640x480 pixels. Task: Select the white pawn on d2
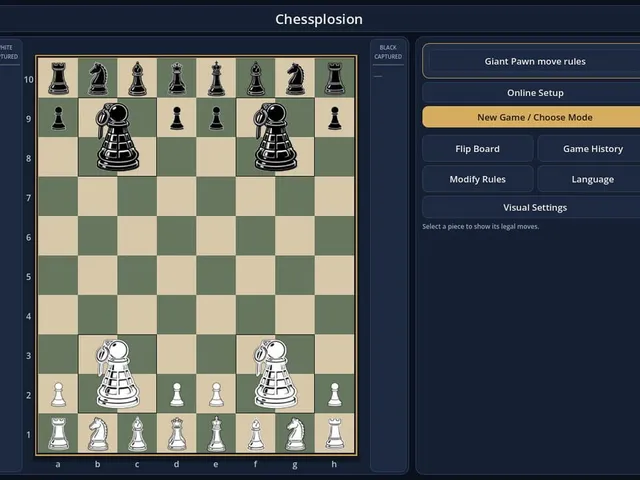click(177, 394)
